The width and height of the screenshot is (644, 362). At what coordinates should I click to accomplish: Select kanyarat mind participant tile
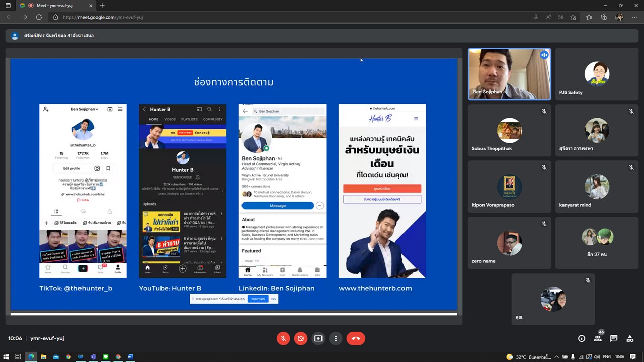(x=597, y=187)
